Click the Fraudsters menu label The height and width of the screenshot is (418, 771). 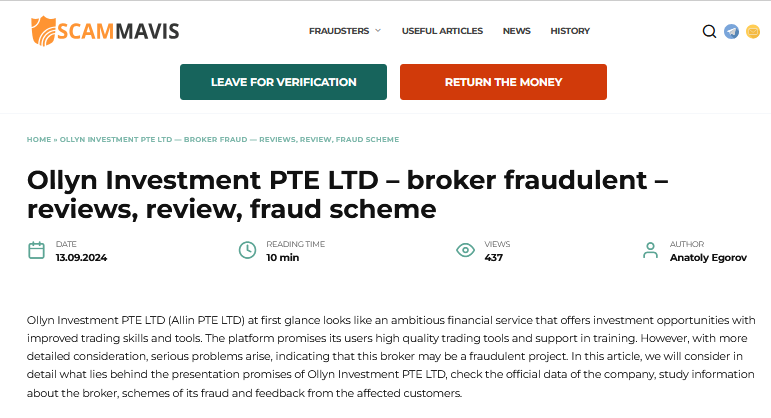[x=339, y=31]
